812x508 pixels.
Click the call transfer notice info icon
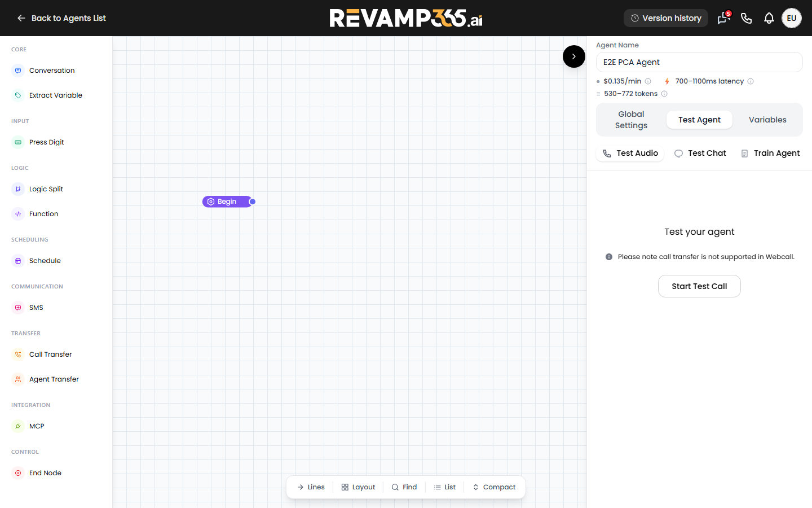[609, 257]
